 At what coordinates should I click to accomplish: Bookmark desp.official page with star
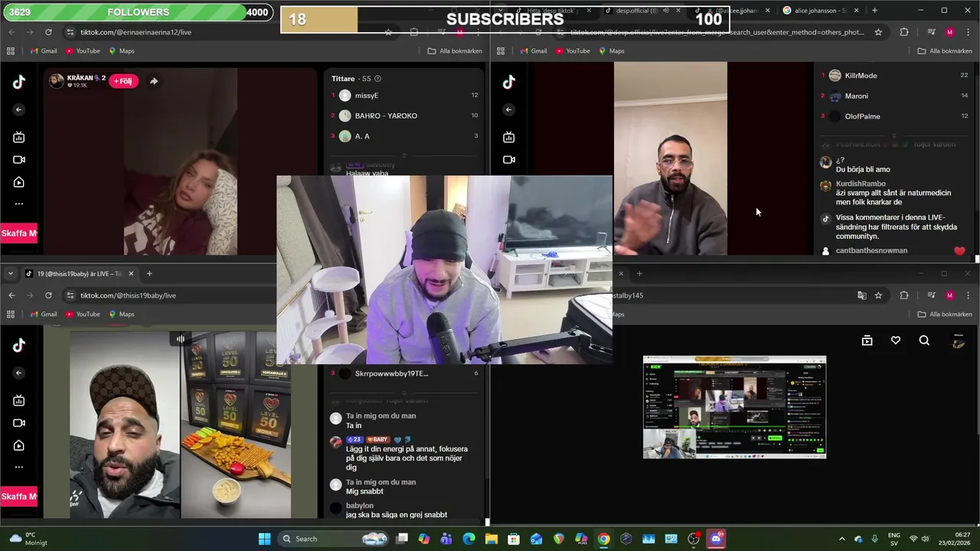pos(878,32)
